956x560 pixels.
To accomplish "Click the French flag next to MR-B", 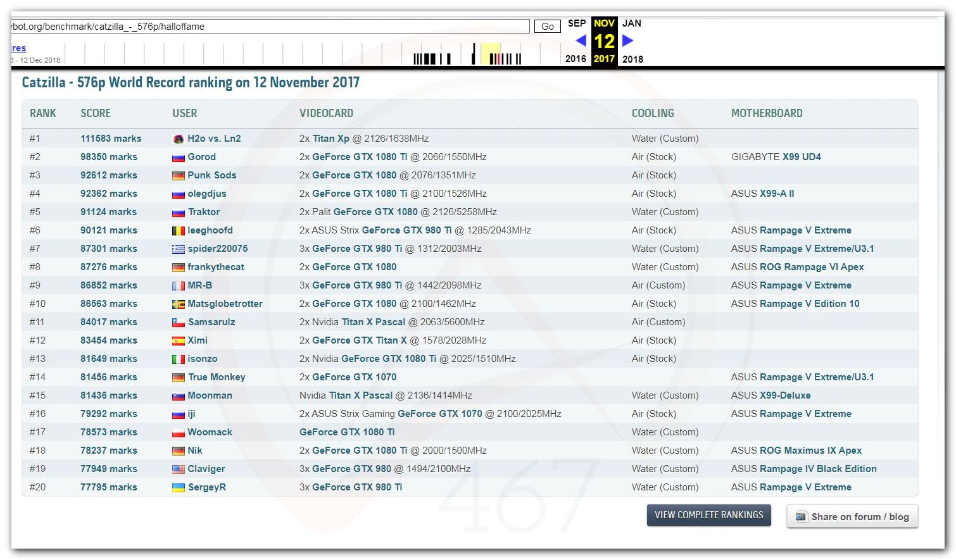I will click(x=179, y=286).
